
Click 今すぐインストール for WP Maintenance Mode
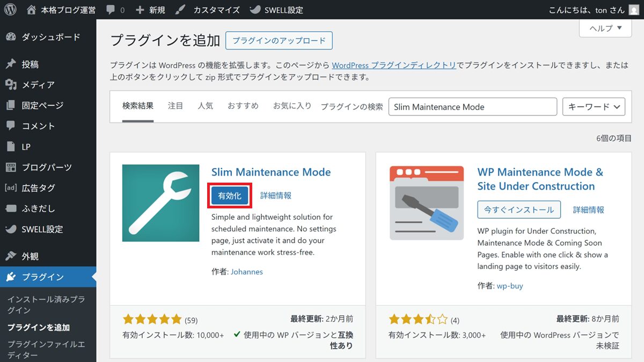click(x=519, y=209)
